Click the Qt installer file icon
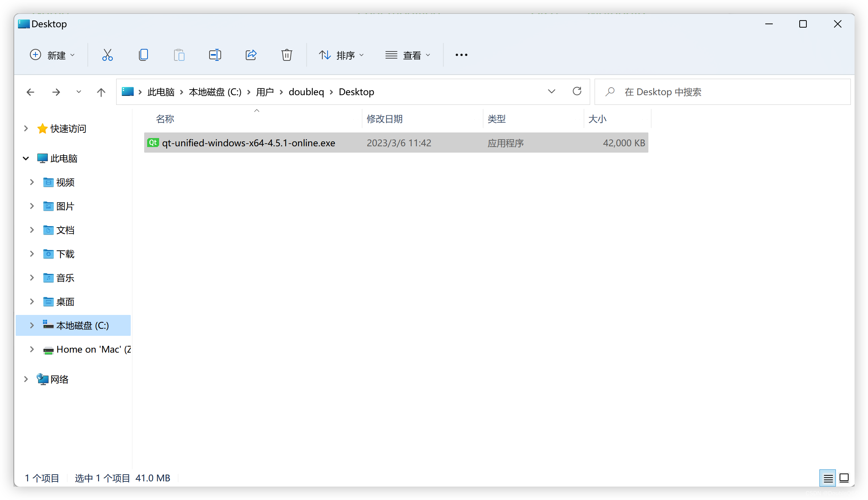Image resolution: width=868 pixels, height=500 pixels. [153, 143]
